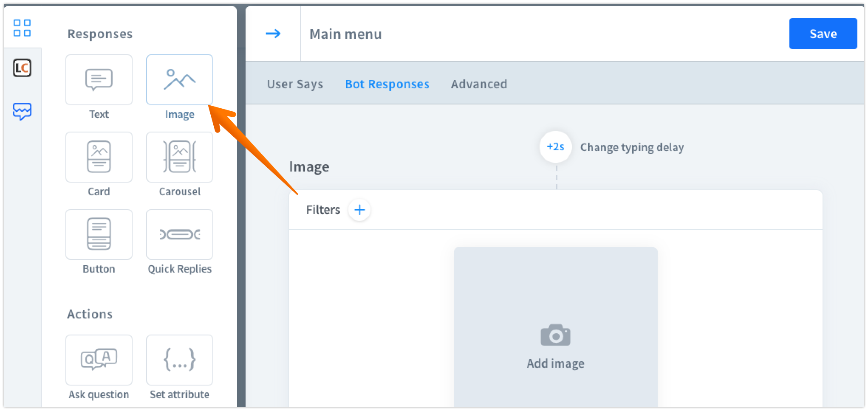Viewport: 868px width, 411px height.
Task: Add a filter with the plus button
Action: tap(359, 210)
